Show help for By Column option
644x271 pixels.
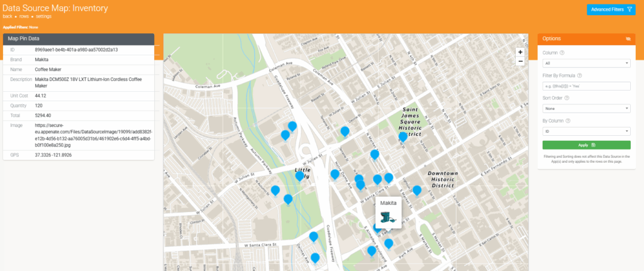(x=568, y=121)
